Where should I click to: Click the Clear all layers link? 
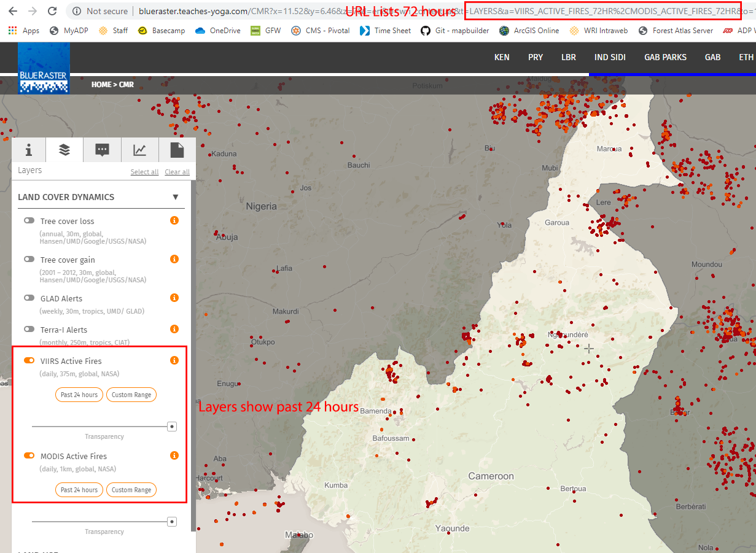click(x=177, y=172)
